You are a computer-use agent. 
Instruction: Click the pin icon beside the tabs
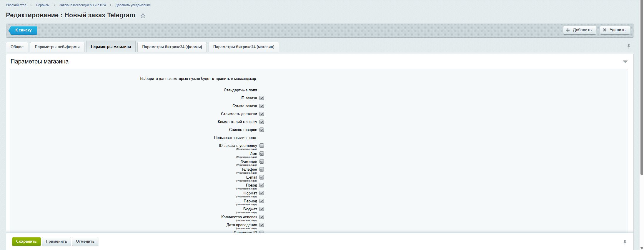point(628,46)
